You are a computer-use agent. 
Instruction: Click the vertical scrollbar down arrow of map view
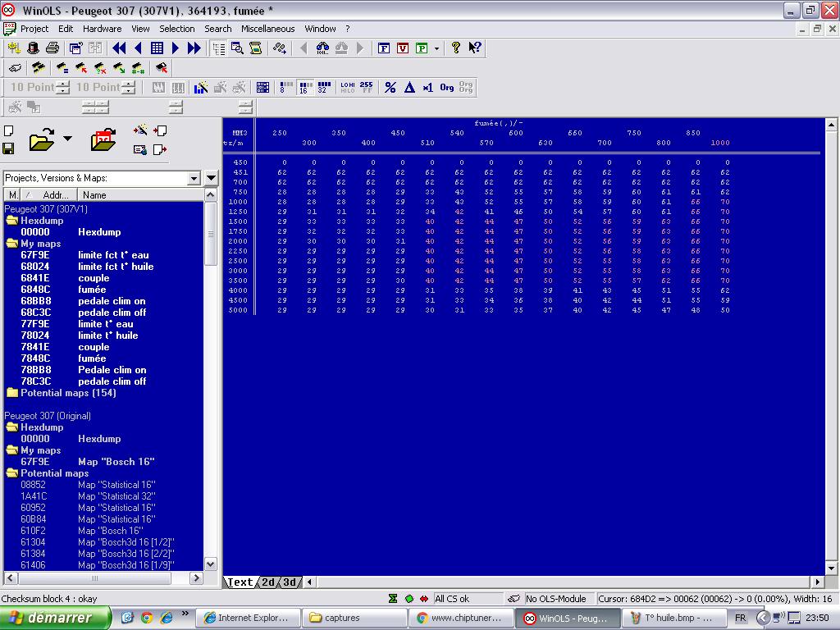[831, 568]
